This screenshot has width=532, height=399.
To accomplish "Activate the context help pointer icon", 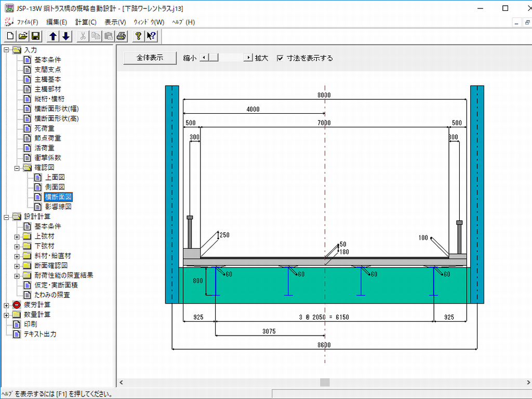I will click(151, 36).
